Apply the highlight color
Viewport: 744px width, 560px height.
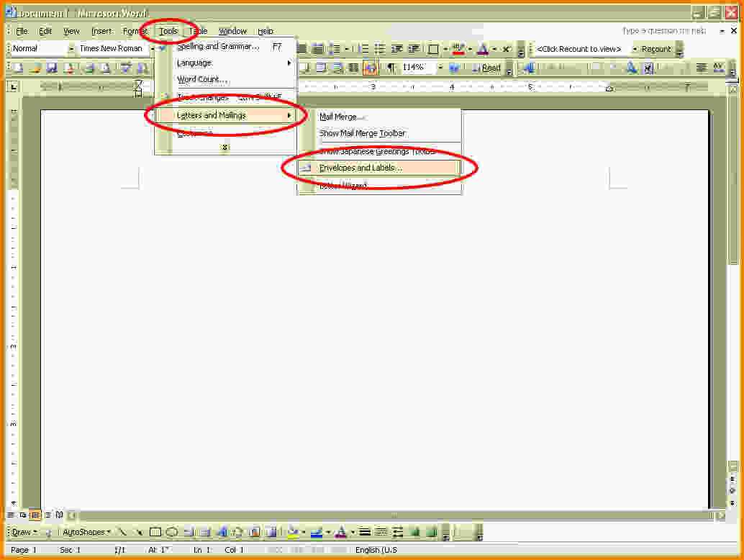458,48
